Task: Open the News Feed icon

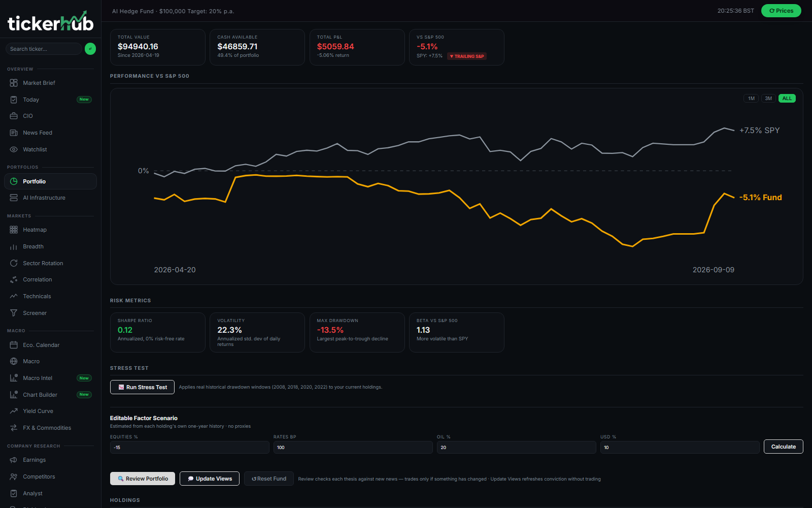Action: (x=14, y=133)
